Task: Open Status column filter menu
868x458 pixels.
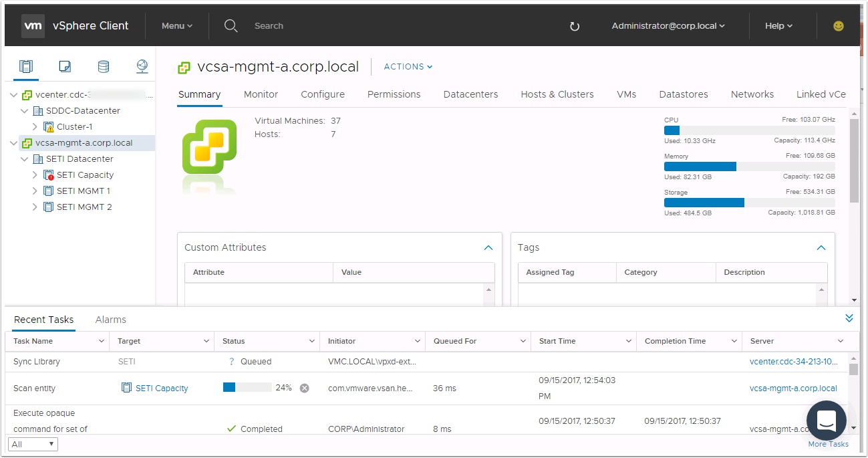Action: click(x=312, y=341)
